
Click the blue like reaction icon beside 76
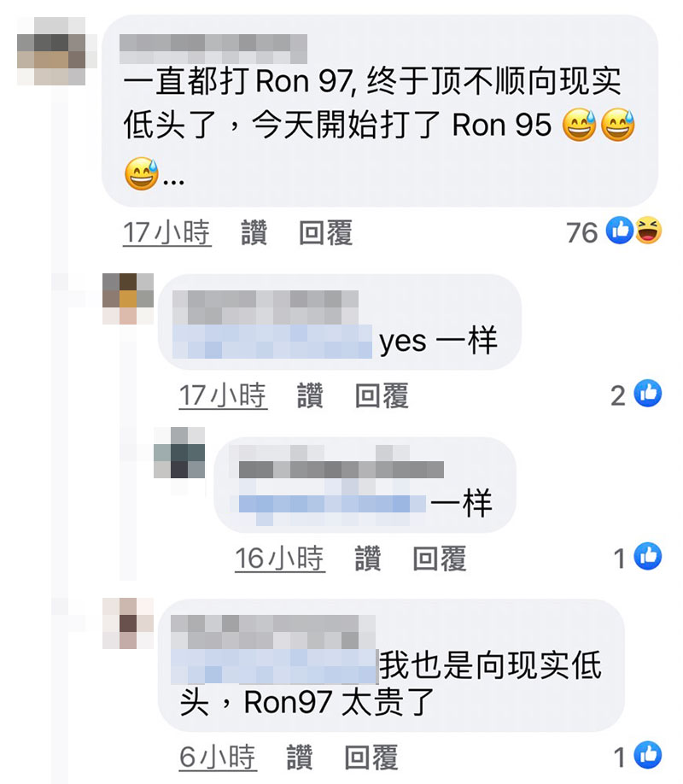pos(620,231)
